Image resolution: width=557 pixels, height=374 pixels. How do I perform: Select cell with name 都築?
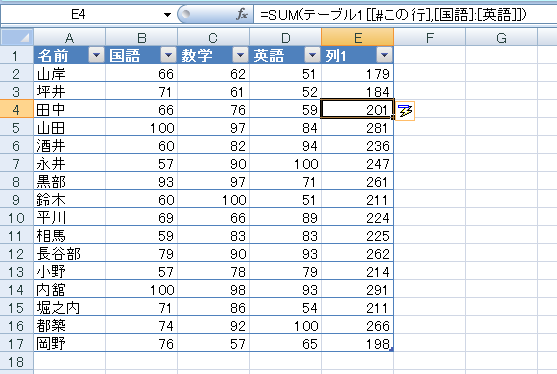[70, 325]
